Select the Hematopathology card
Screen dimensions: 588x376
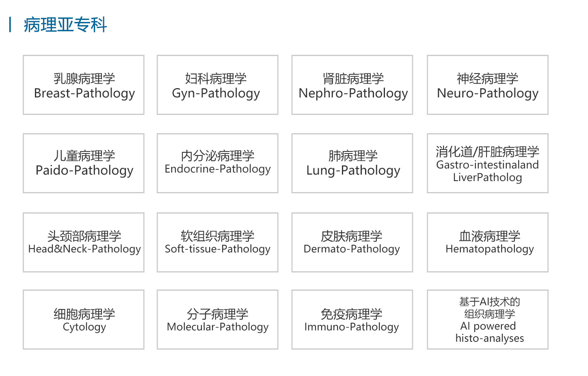point(487,242)
